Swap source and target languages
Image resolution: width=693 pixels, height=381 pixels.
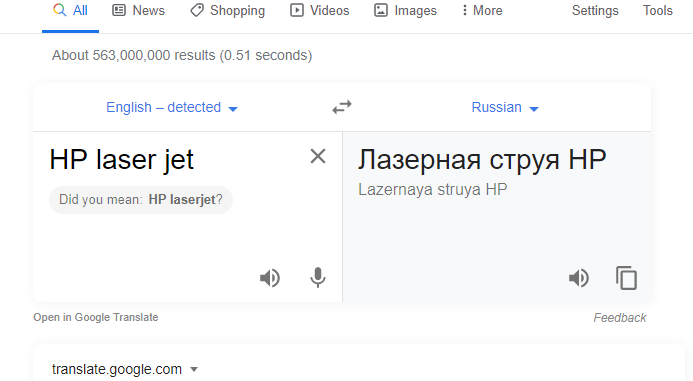click(342, 107)
